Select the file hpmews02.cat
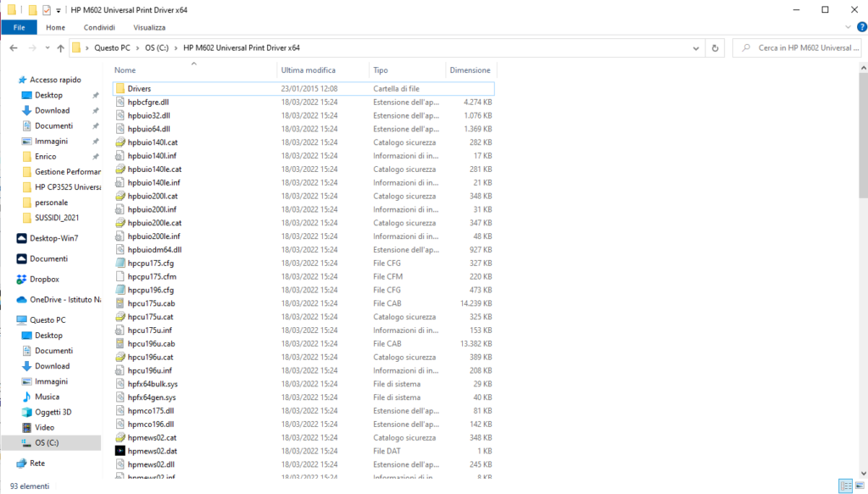868x494 pixels. point(152,437)
